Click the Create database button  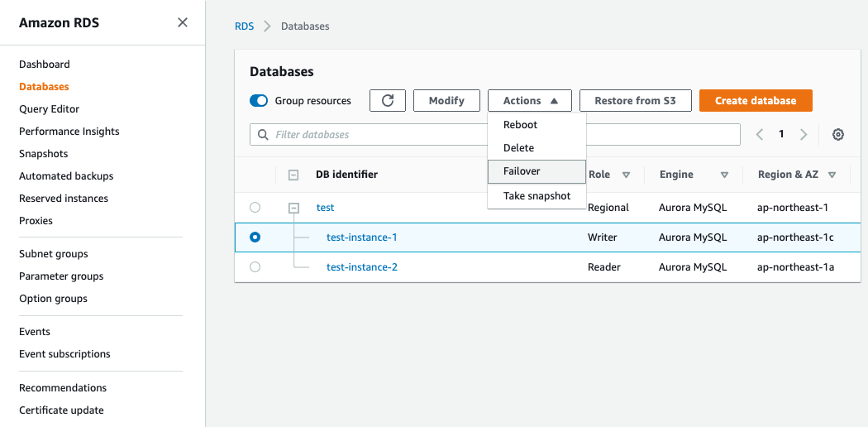756,101
